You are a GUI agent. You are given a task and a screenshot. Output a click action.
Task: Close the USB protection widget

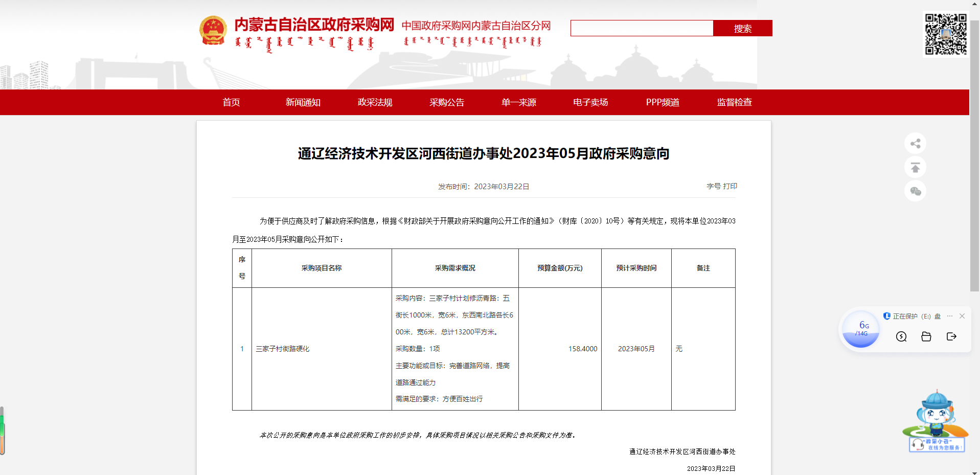tap(962, 316)
